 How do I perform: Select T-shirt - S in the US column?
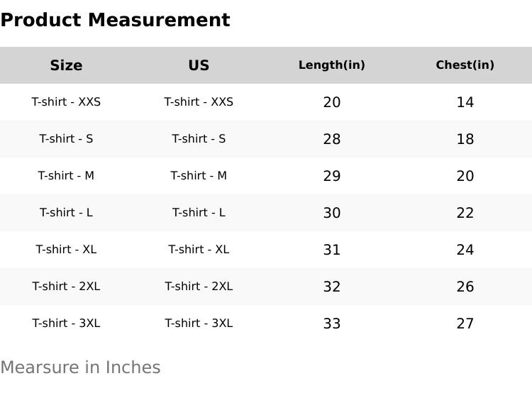click(x=199, y=139)
